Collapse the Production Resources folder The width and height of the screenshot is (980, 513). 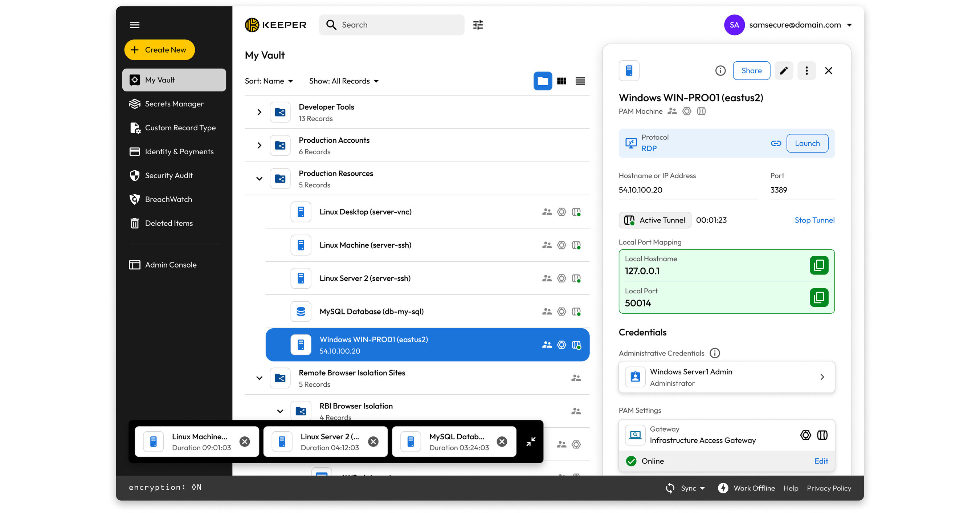tap(259, 179)
